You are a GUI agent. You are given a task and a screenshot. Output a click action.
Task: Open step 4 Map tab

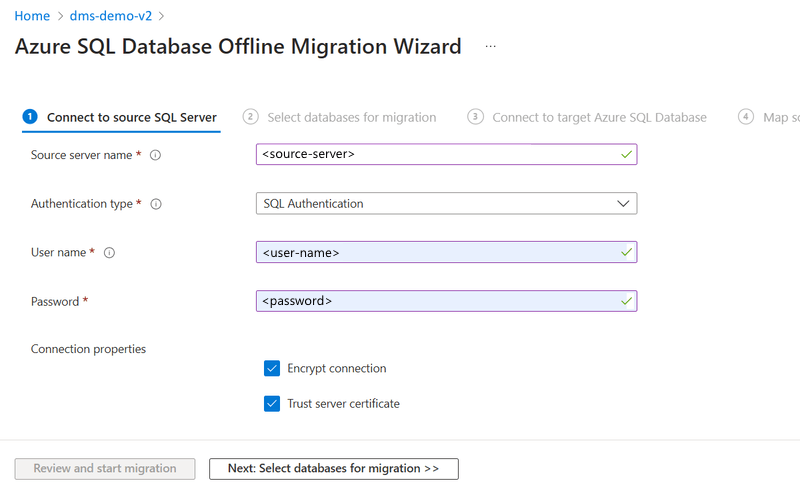tap(769, 117)
